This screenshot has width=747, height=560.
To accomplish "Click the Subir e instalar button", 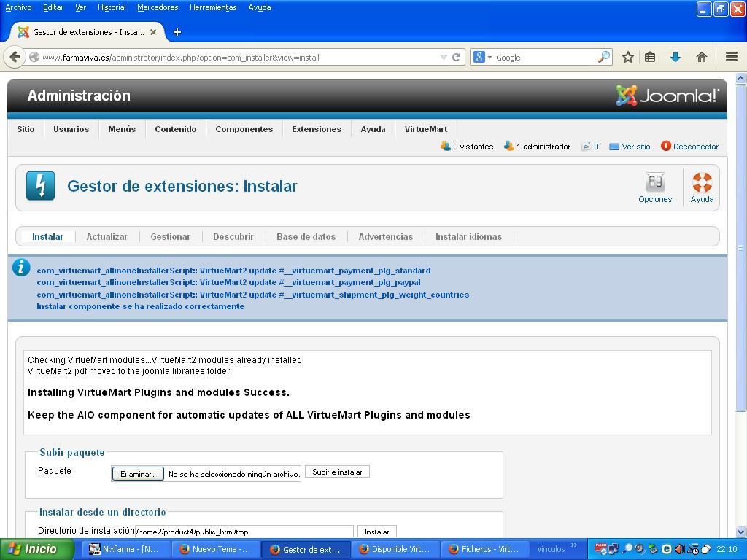I will (337, 472).
